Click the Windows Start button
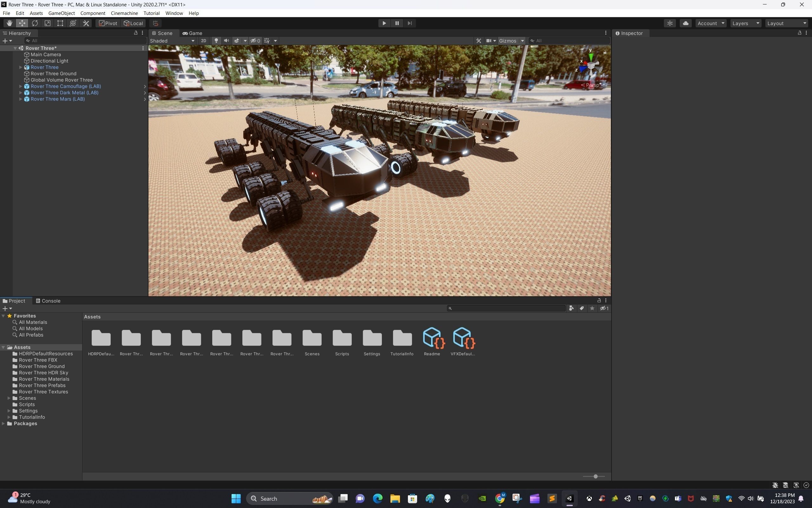The width and height of the screenshot is (812, 508). pyautogui.click(x=236, y=498)
